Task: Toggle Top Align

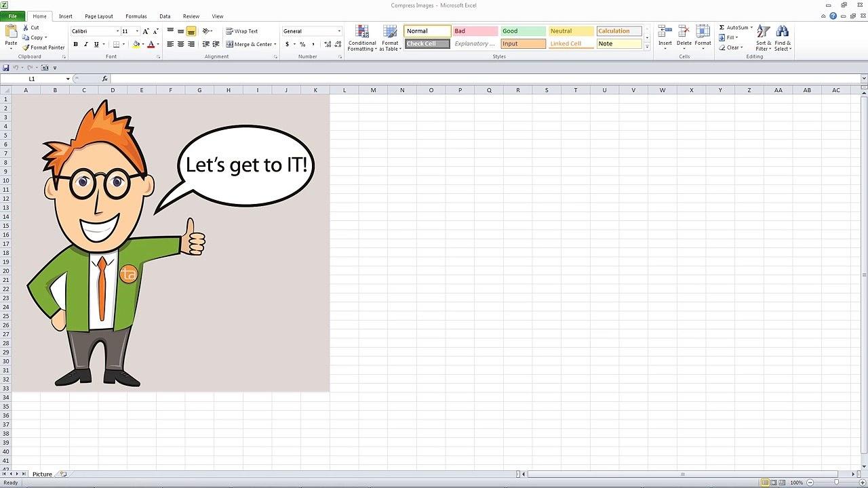Action: pyautogui.click(x=170, y=31)
